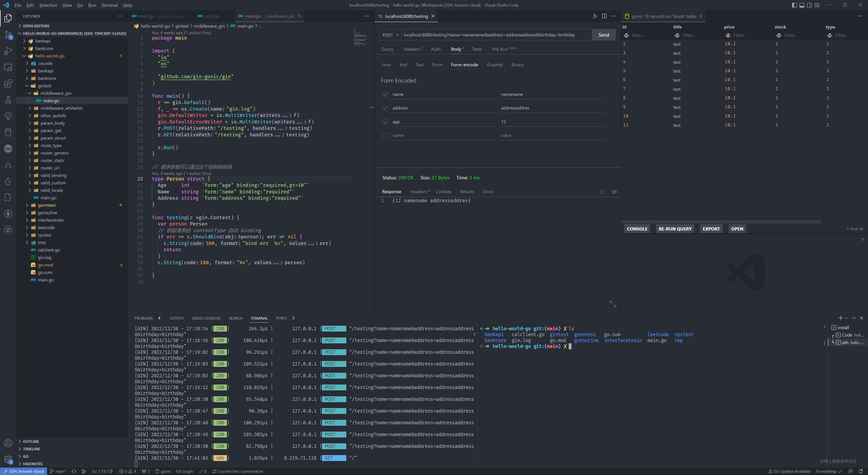Click the request URL input field
The height and width of the screenshot is (475, 868).
tap(495, 35)
